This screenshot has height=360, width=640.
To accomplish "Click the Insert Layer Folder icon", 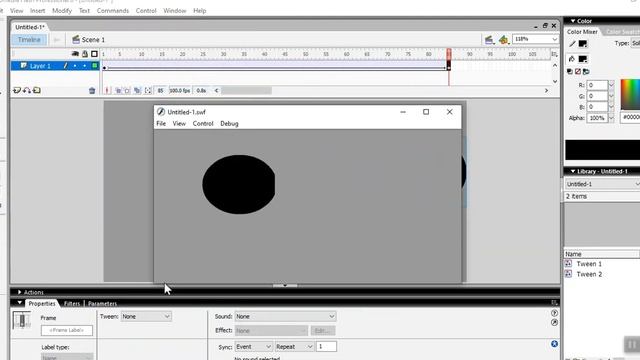I will (x=37, y=90).
